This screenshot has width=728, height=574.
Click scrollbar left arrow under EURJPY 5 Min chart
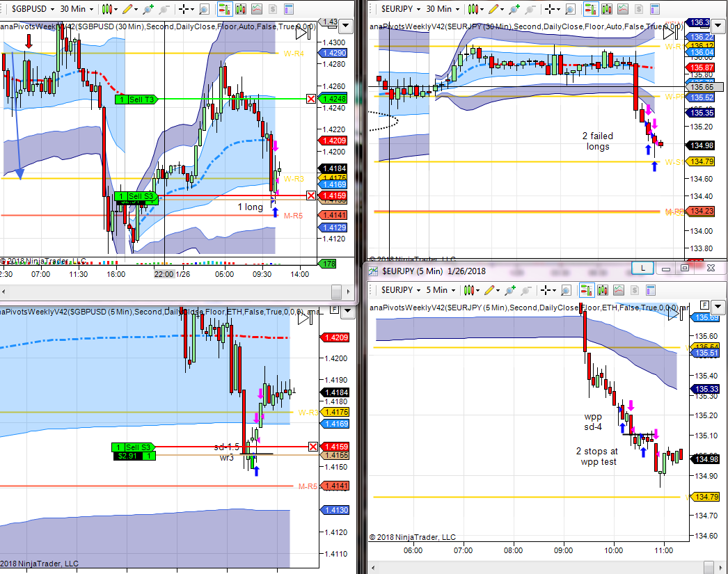[372, 568]
